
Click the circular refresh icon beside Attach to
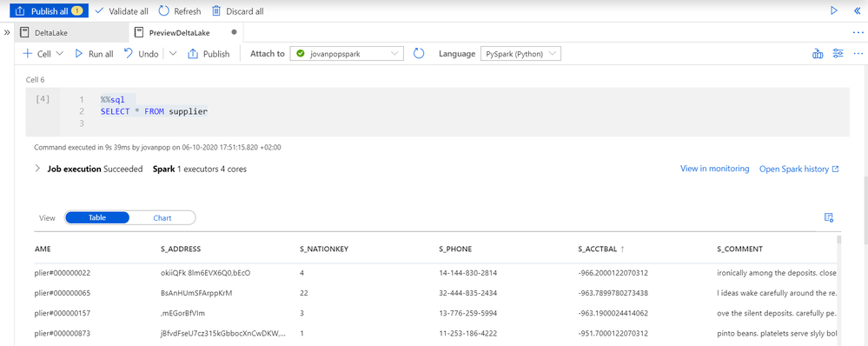pos(419,54)
